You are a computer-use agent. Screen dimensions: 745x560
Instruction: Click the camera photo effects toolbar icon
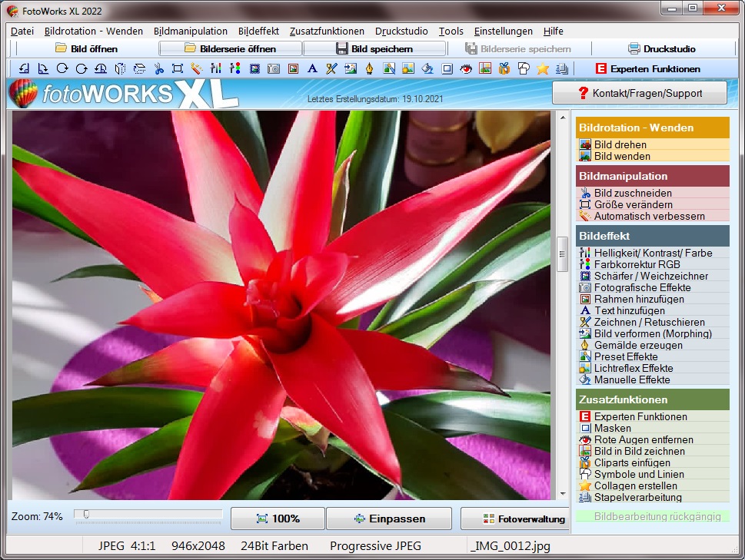pos(274,69)
